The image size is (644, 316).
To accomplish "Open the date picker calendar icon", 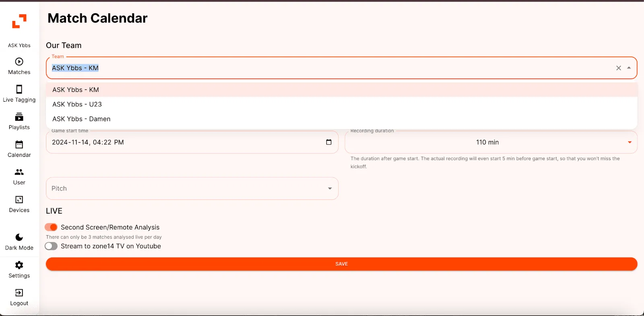I will pos(329,142).
